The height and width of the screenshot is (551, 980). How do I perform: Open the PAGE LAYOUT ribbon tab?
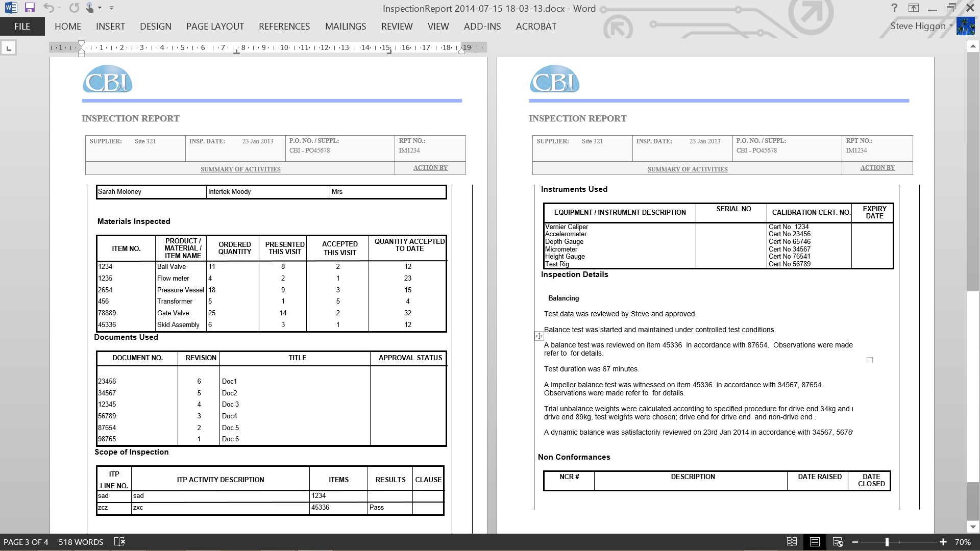pyautogui.click(x=215, y=27)
